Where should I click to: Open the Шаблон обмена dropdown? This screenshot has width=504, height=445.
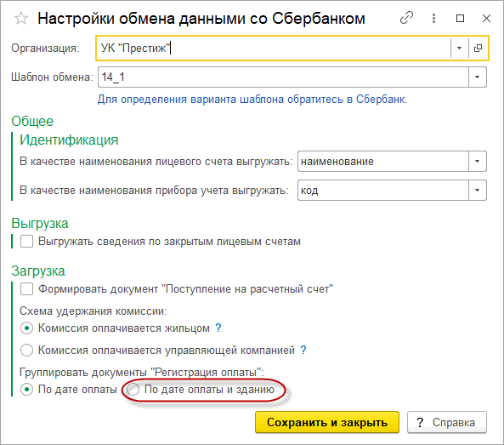[x=478, y=77]
